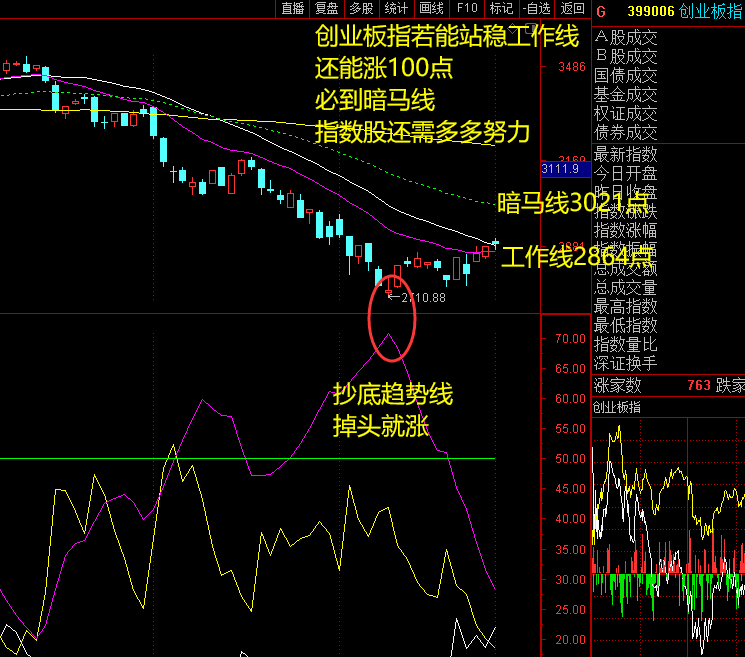Click the 统计 toolbar button
The width and height of the screenshot is (745, 657).
pos(396,9)
